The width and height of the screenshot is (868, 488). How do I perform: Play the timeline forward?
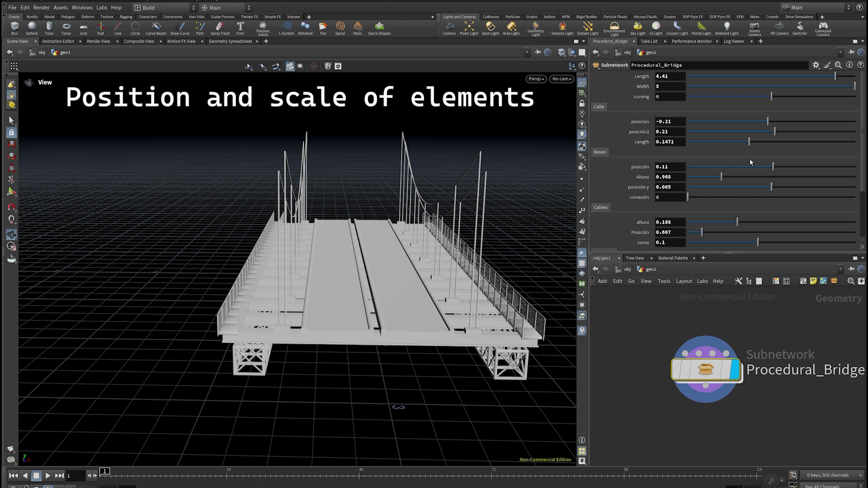[x=47, y=475]
